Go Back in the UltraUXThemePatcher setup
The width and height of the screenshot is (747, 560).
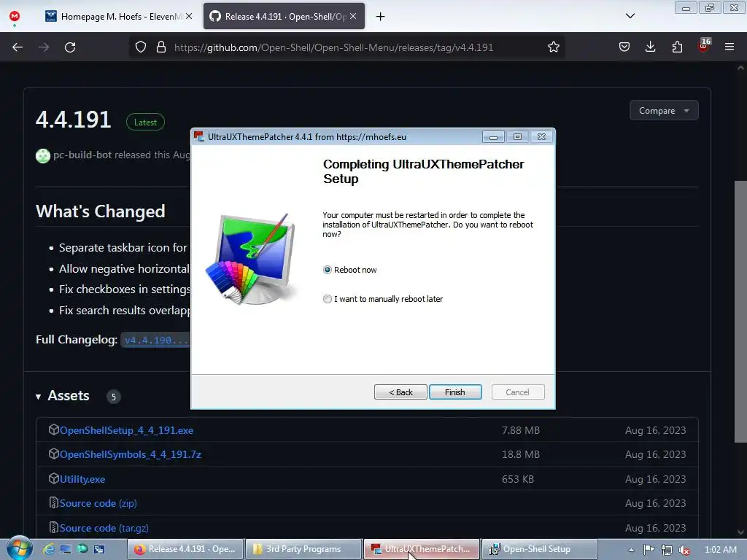coord(400,392)
